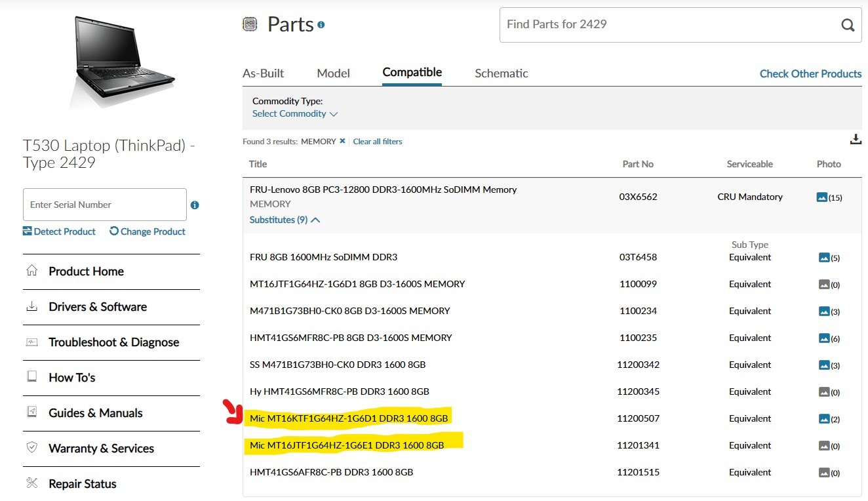Click the info icon beside the serial number field
868x501 pixels.
pos(195,205)
